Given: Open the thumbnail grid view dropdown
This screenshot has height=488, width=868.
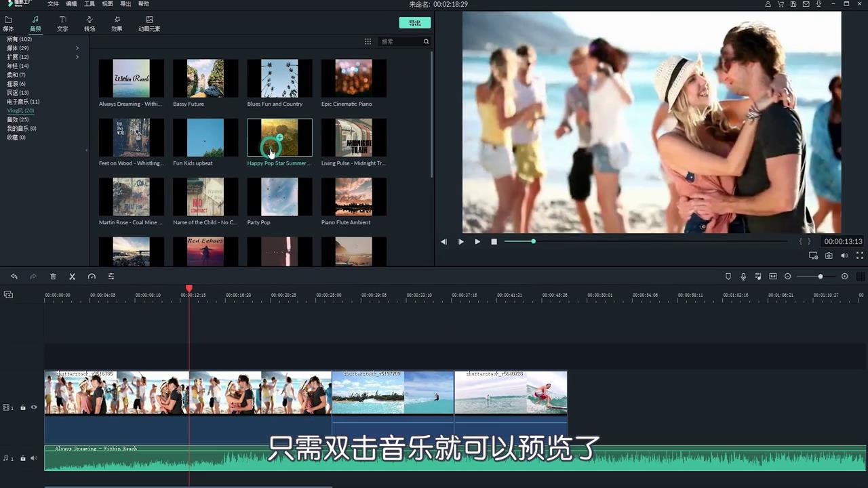Looking at the screenshot, I should coord(368,41).
